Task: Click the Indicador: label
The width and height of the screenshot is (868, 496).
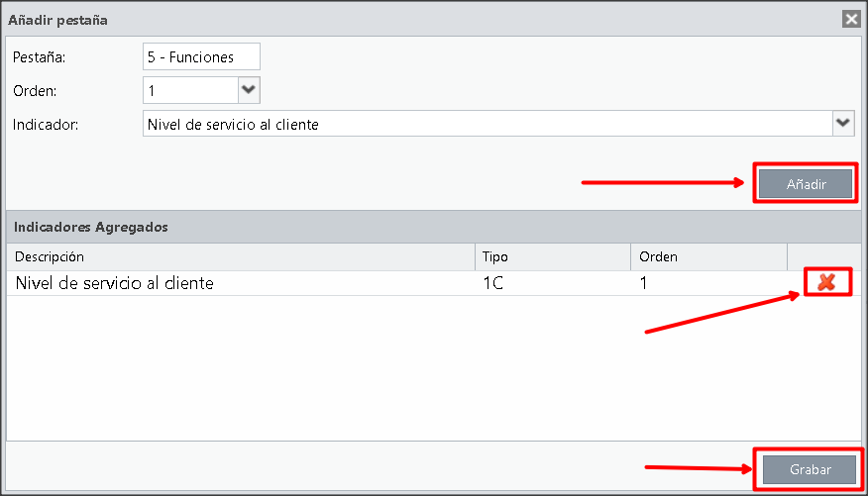Action: click(46, 125)
